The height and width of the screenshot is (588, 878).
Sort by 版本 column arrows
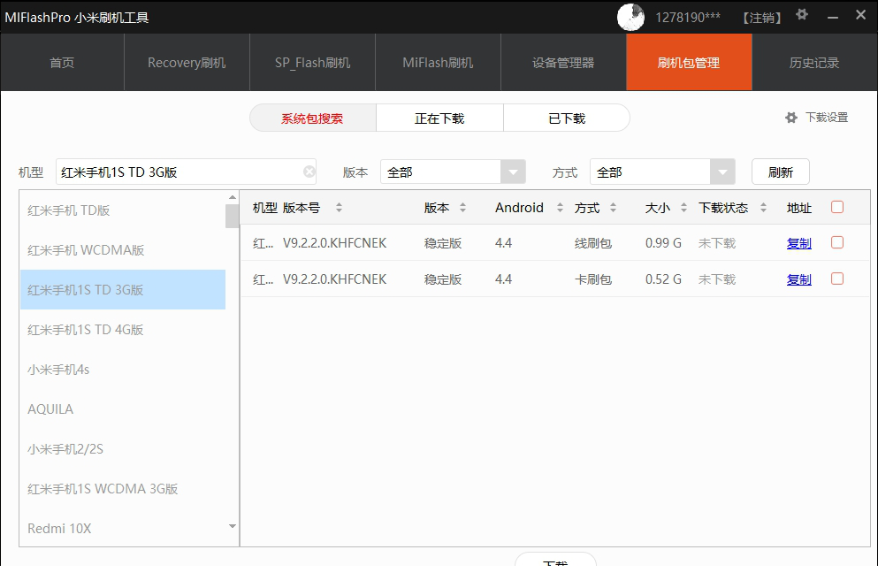462,208
